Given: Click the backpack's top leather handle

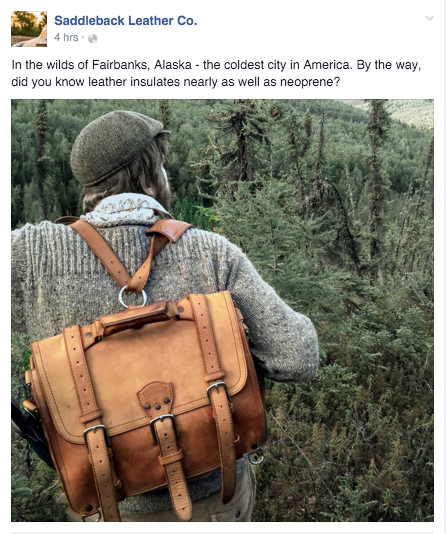Looking at the screenshot, I should pyautogui.click(x=136, y=318).
